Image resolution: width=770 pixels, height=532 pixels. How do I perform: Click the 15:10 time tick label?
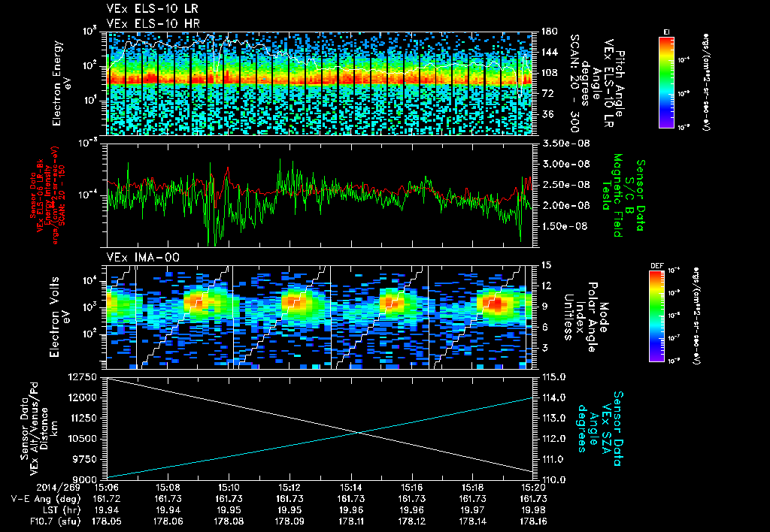point(229,489)
